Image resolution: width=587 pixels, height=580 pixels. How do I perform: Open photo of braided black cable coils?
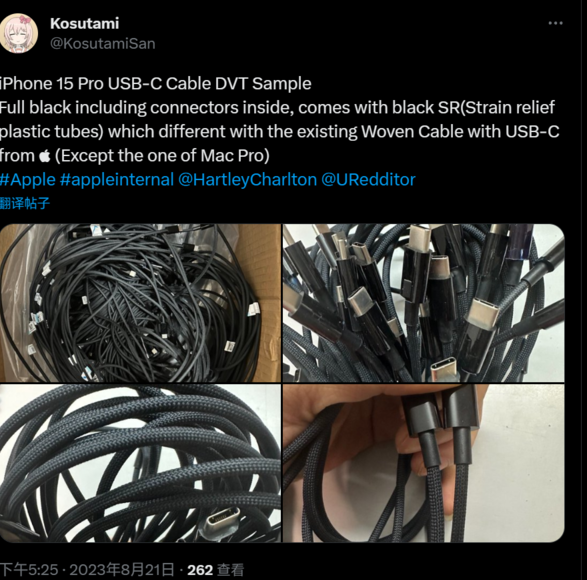(140, 463)
